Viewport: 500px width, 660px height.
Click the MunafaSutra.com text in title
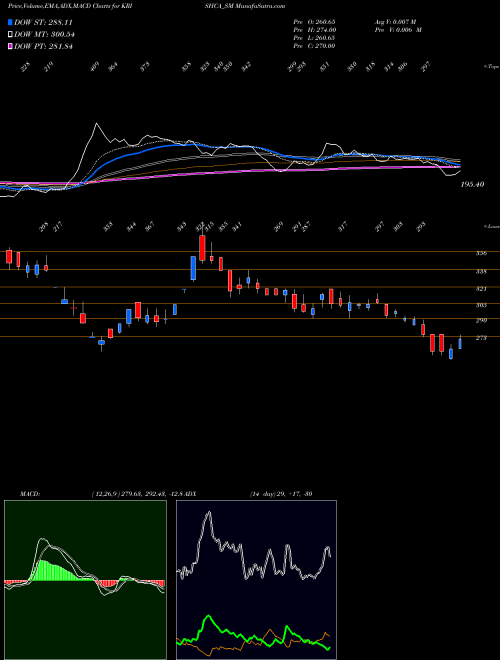click(x=260, y=6)
